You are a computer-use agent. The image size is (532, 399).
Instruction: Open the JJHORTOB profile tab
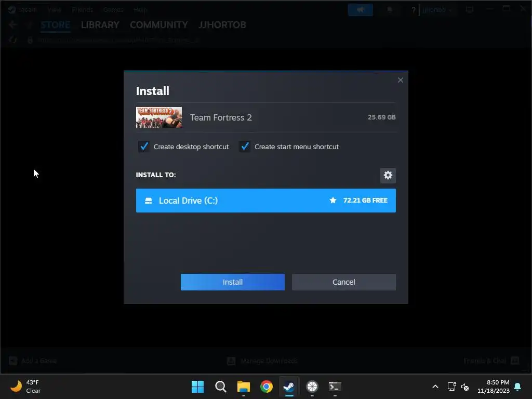(x=222, y=25)
